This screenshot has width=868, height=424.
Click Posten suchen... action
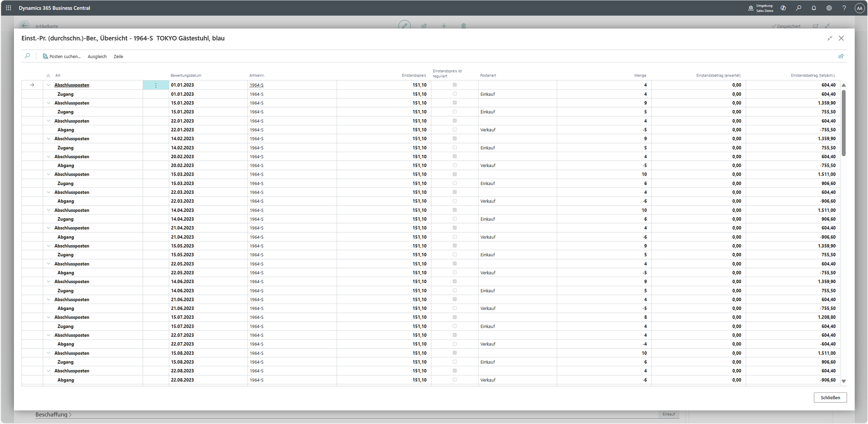[62, 57]
